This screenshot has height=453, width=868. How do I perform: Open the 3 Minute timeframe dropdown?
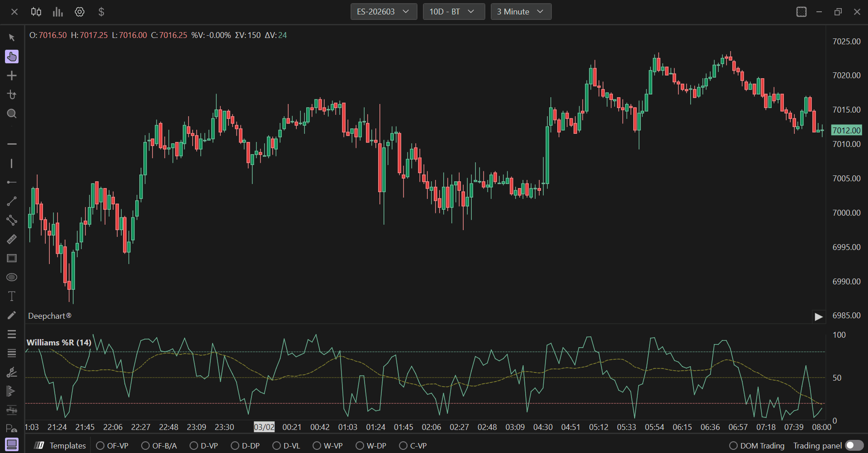point(521,12)
